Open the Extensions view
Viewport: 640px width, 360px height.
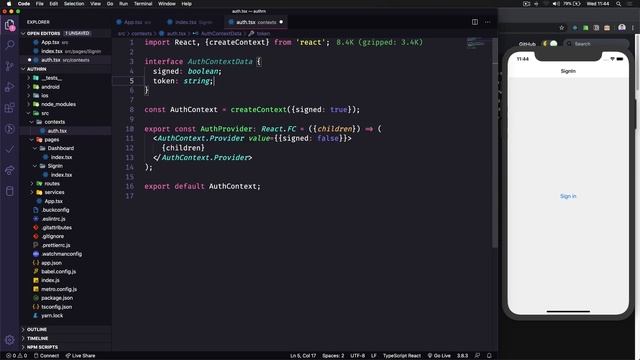click(x=10, y=108)
